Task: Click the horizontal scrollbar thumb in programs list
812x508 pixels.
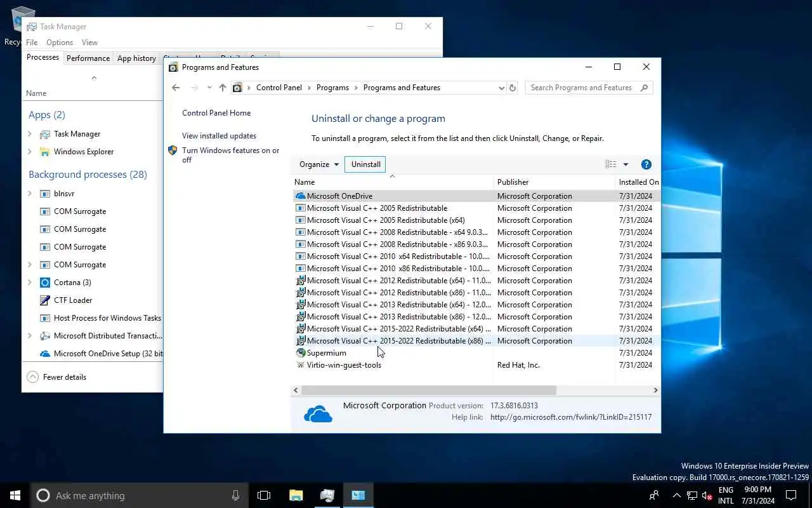Action: (x=429, y=390)
